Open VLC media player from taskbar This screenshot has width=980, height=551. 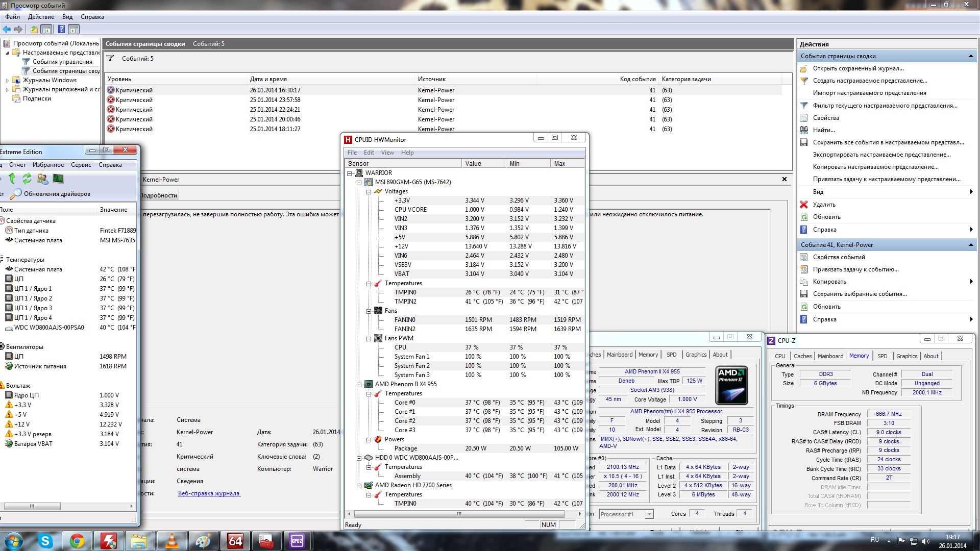tap(172, 541)
